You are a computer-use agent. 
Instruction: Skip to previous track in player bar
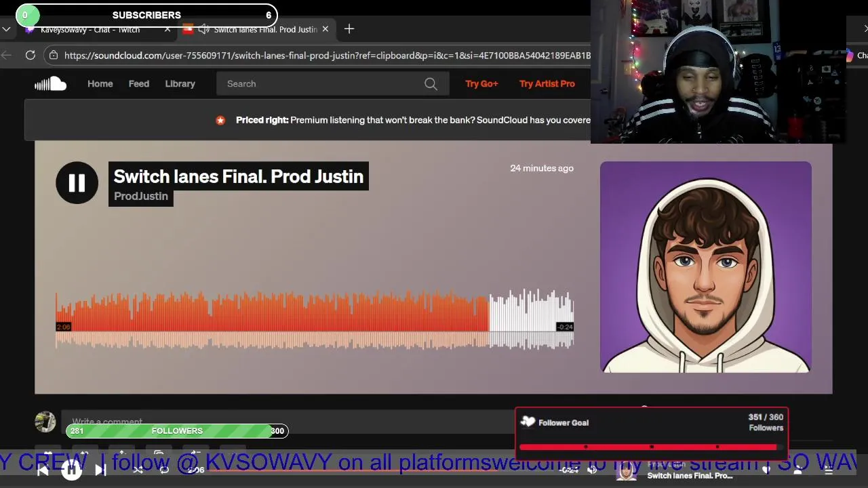point(42,470)
